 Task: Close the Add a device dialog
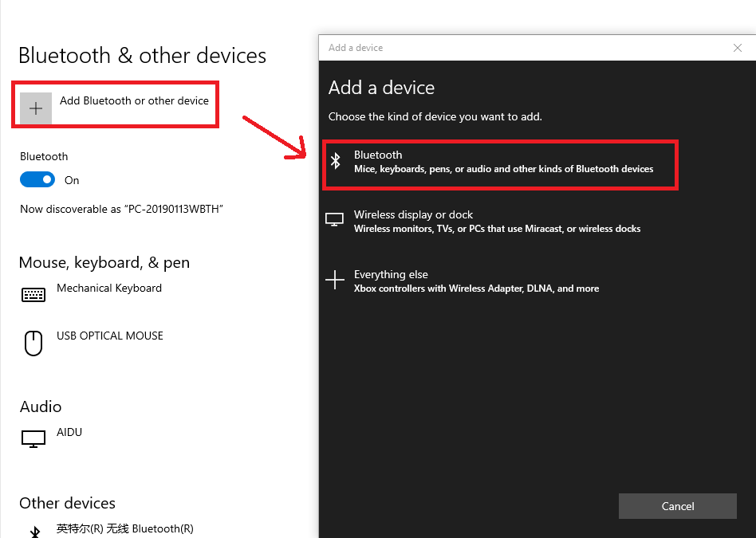point(737,48)
